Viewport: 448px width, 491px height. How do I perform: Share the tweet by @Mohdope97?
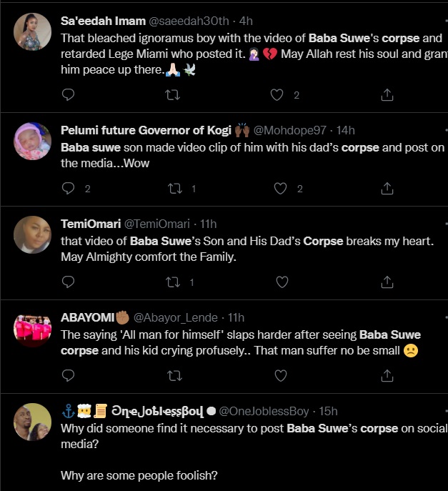point(387,188)
